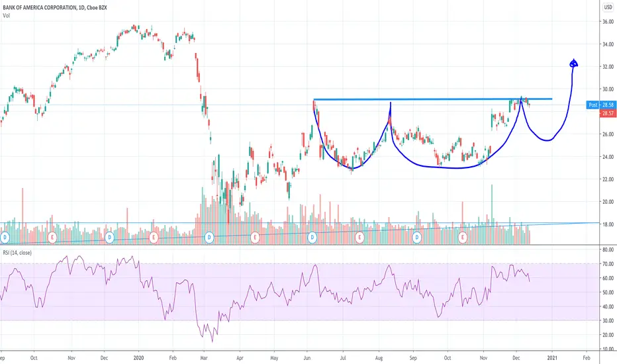Viewport: 617px width, 364px height.
Task: Click the 24.00 price axis label
Action: [608, 157]
